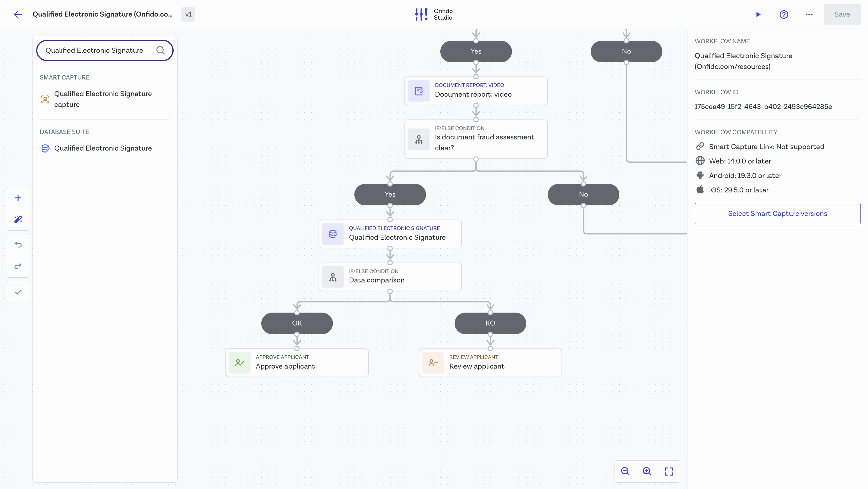Click Select Smart Capture versions button
This screenshot has width=868, height=489.
pos(777,213)
